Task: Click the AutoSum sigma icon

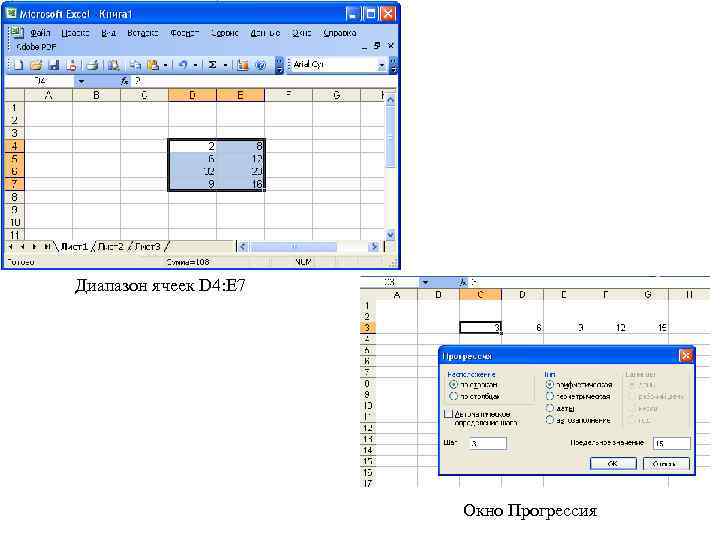Action: 213,65
